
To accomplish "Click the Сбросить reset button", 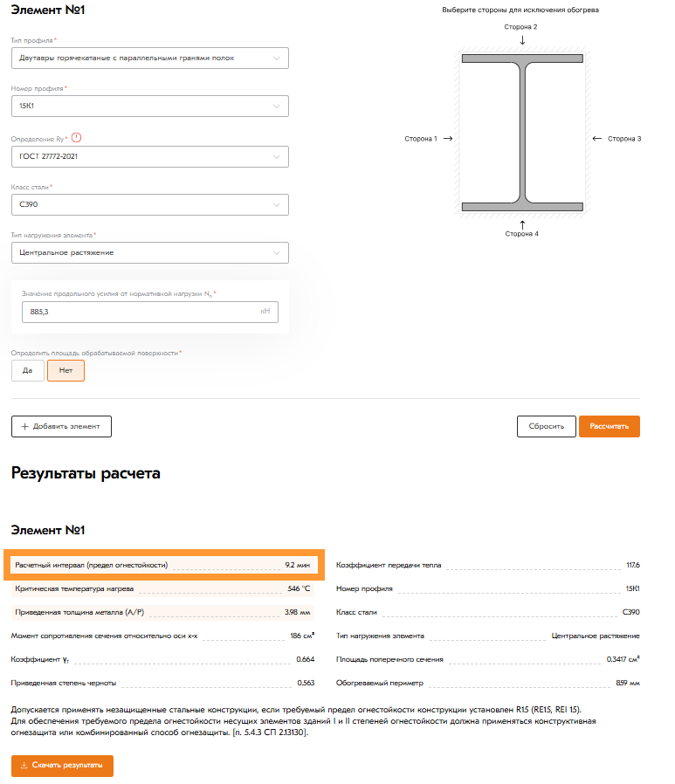I will click(547, 427).
